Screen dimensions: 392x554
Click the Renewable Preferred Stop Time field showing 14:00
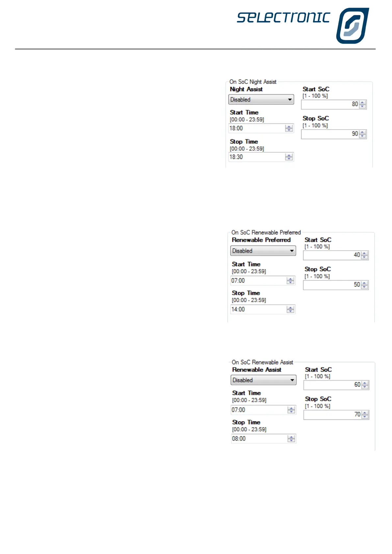click(x=258, y=310)
